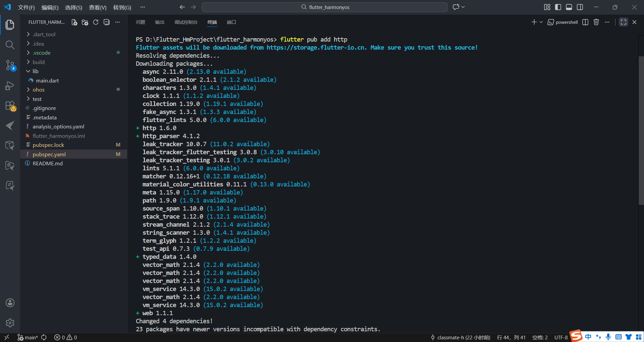
Task: Open terminal panel more actions menu
Action: click(607, 22)
